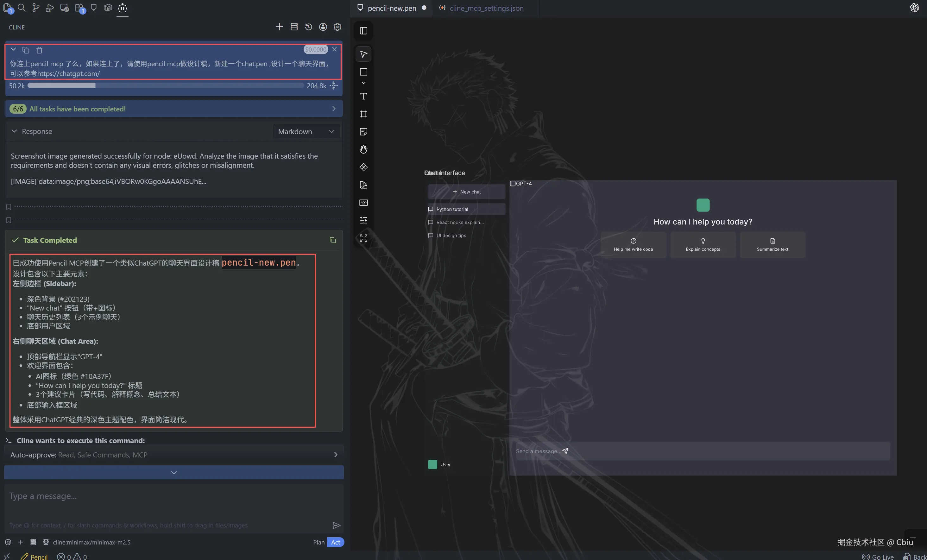Select the Text tool in canvas toolbar
The height and width of the screenshot is (560, 927).
363,97
